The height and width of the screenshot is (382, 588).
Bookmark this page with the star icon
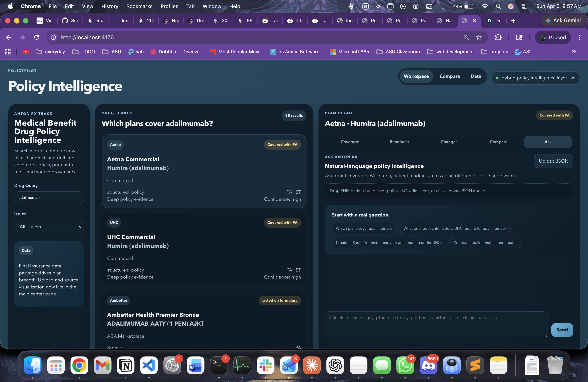point(479,37)
